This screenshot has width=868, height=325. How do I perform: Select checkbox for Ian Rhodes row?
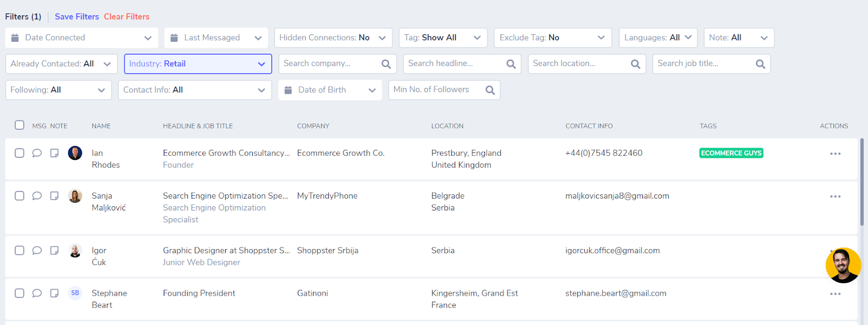pos(20,153)
